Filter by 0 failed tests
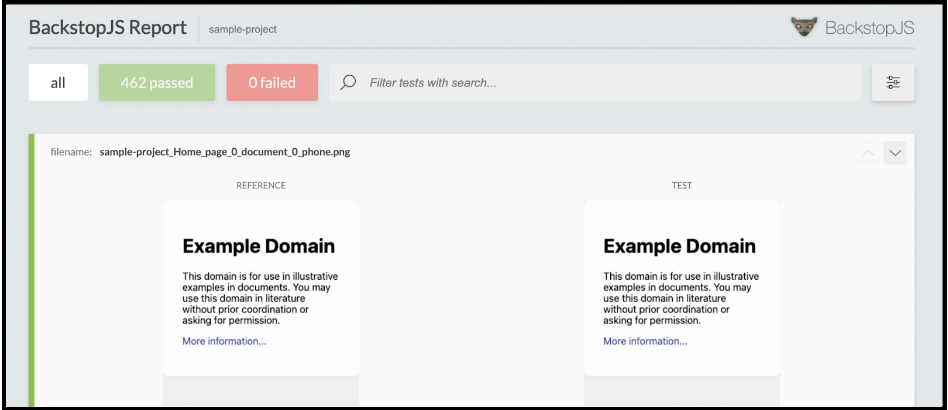Image resolution: width=948 pixels, height=410 pixels. (272, 83)
